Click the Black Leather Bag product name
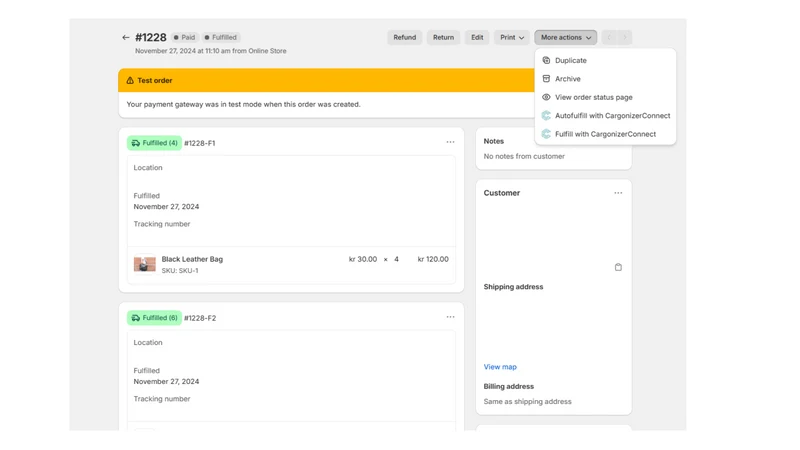800x450 pixels. coord(192,259)
